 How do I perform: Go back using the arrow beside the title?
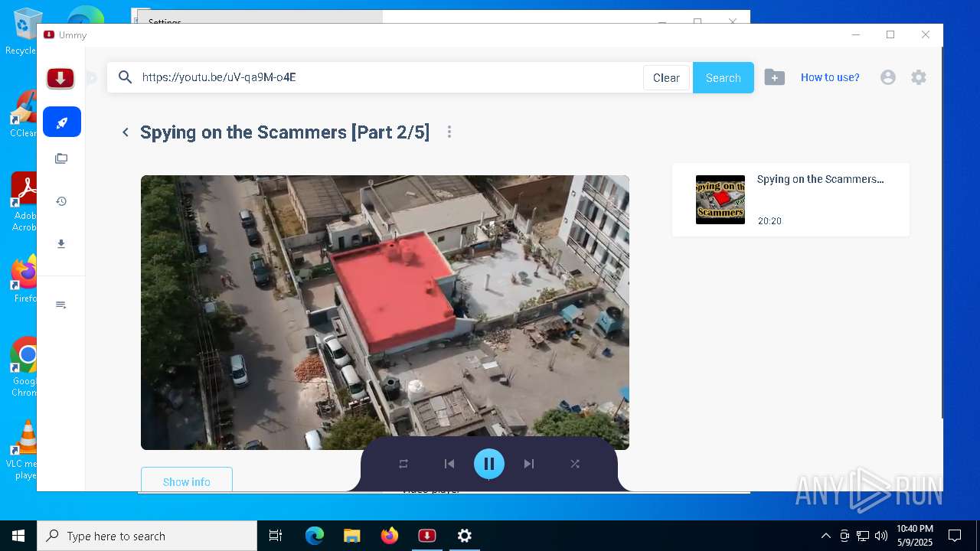126,132
